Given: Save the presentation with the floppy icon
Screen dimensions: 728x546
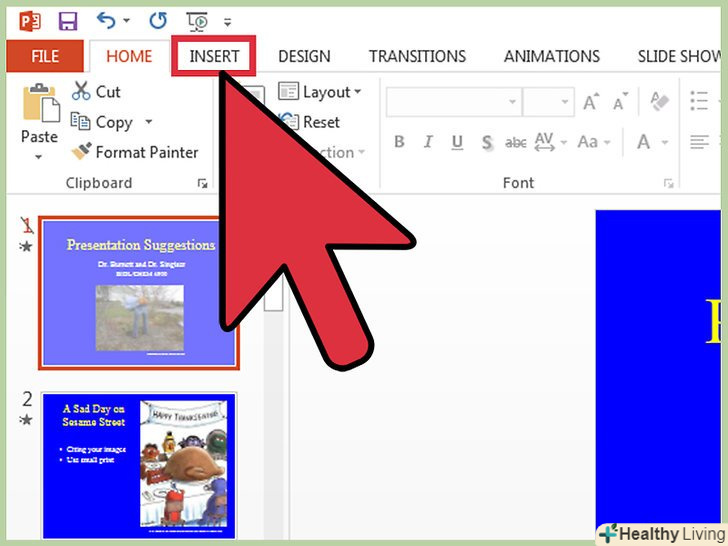Looking at the screenshot, I should coord(68,21).
